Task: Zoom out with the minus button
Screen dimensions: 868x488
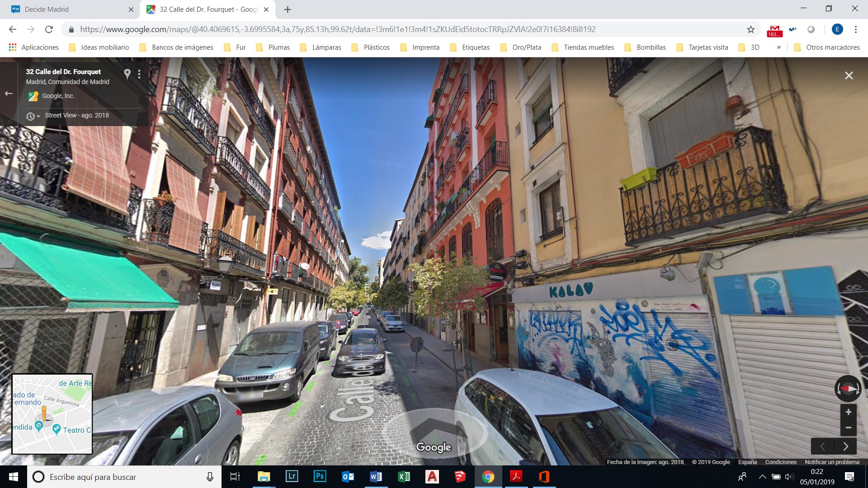Action: click(x=848, y=427)
